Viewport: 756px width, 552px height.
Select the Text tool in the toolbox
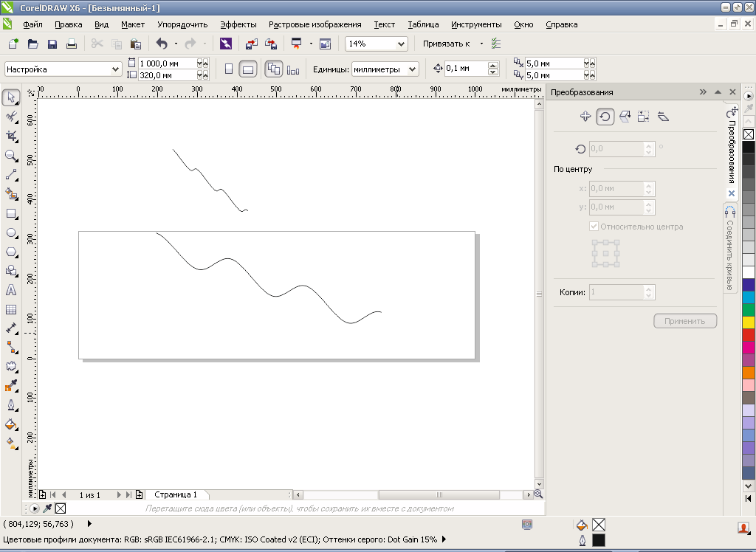coord(11,290)
